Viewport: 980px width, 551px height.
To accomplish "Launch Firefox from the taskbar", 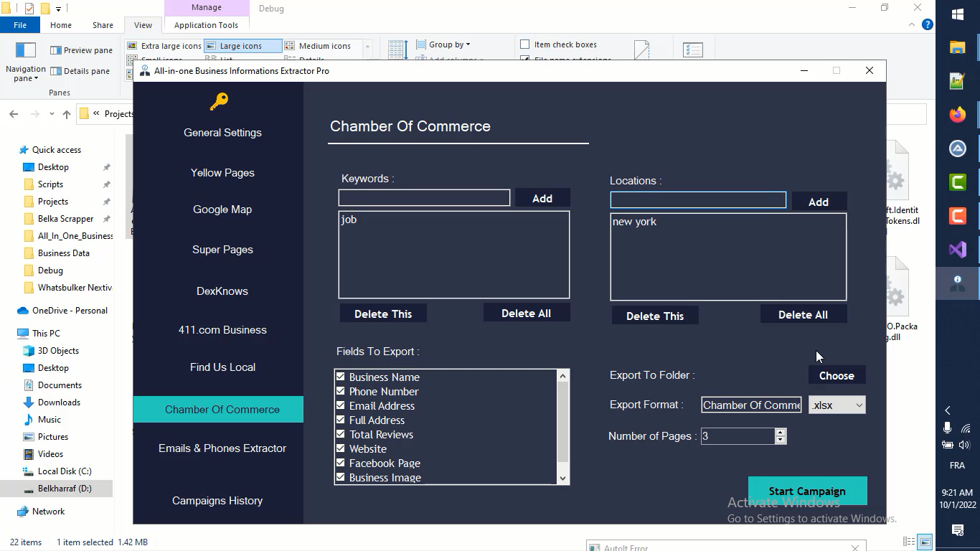I will [958, 115].
